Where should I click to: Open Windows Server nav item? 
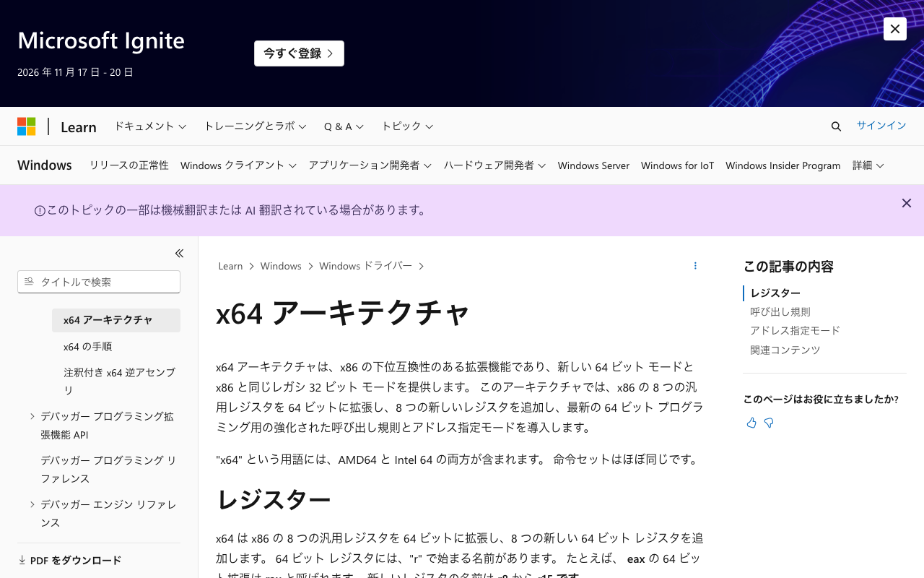pos(593,165)
